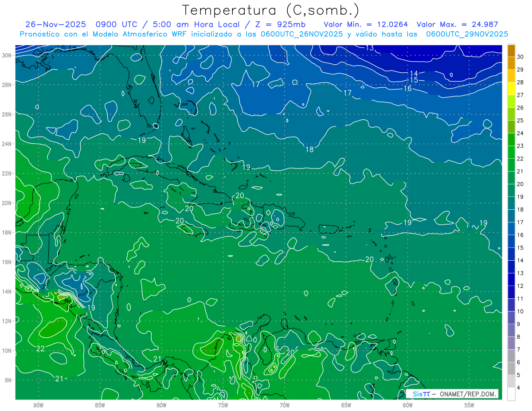Click the '30N' latitude axis label
Viewport: 532px width, 411px height.
[x=7, y=55]
